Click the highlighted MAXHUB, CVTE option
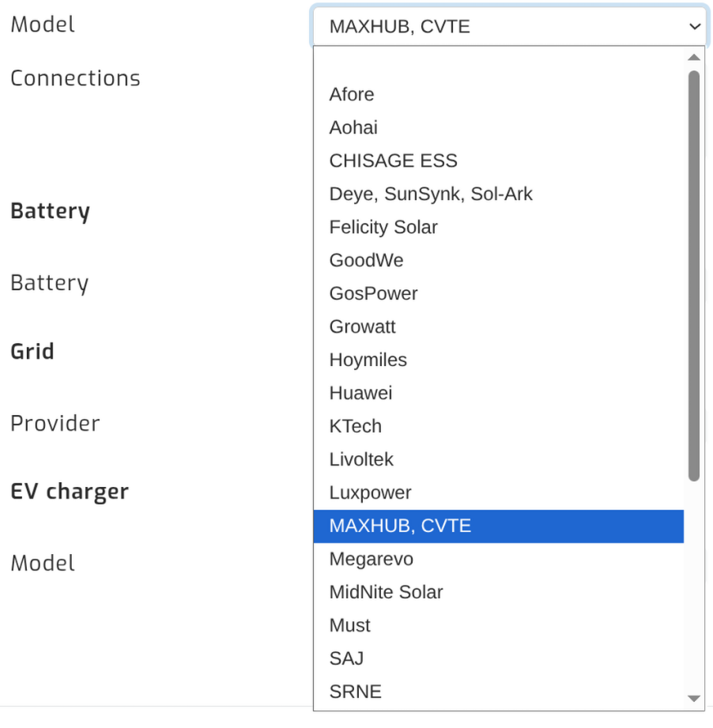This screenshot has width=713, height=728. (x=499, y=526)
